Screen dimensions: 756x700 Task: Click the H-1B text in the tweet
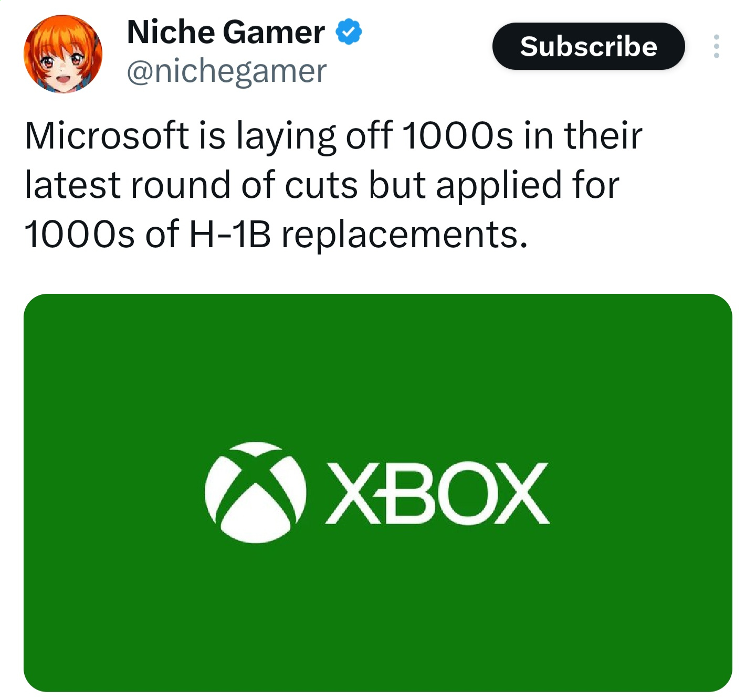[x=230, y=234]
